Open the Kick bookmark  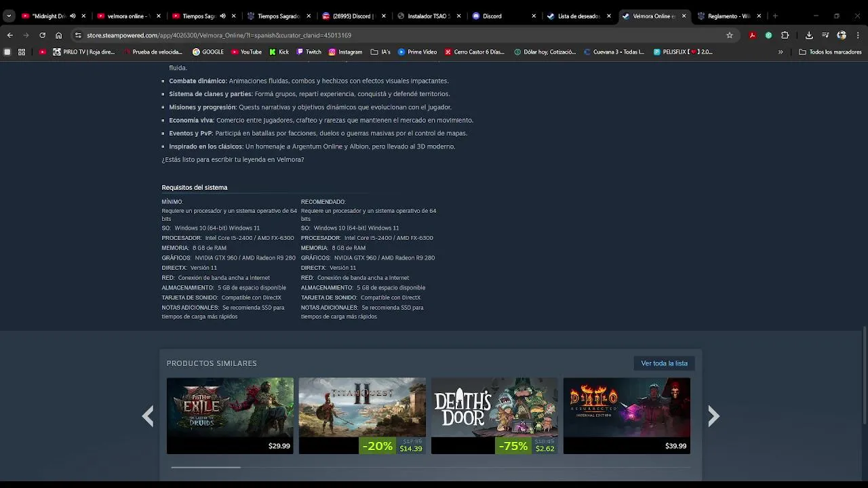tap(279, 52)
